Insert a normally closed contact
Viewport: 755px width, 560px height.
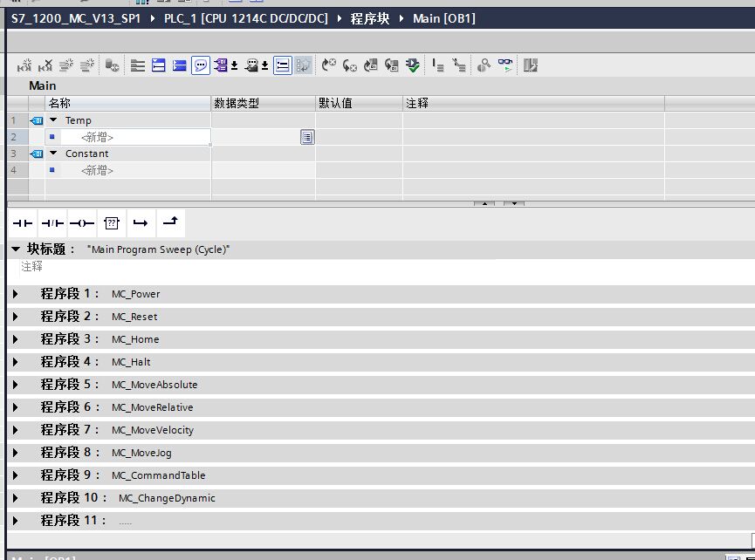(x=52, y=223)
